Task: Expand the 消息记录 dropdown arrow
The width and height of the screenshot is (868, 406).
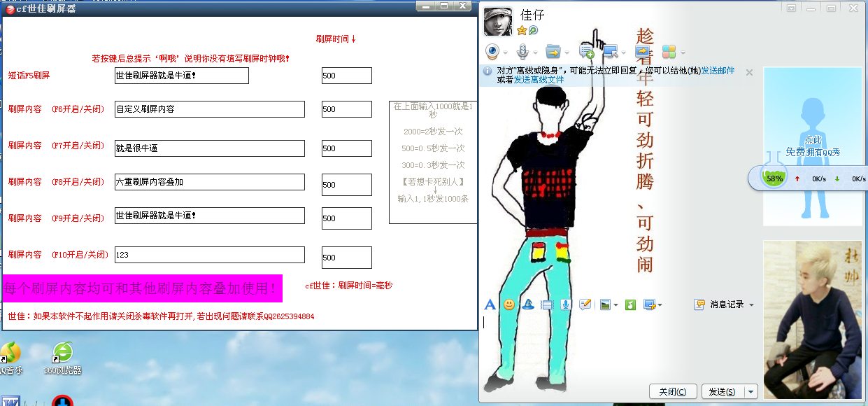Action: (x=752, y=305)
